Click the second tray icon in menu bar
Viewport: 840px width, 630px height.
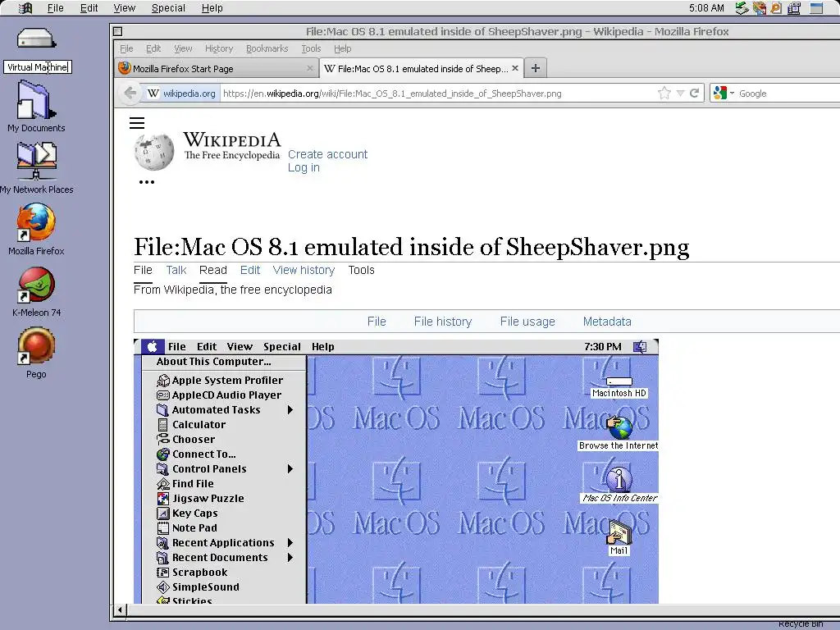point(759,8)
